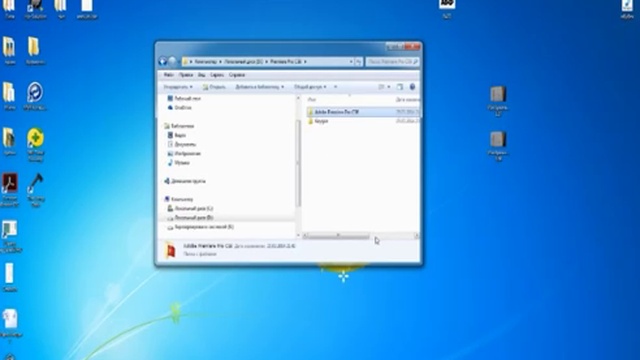Screen dimensions: 640x360
Task: Click the OneDrive cloud icon in the navigation pane
Action: [170, 108]
